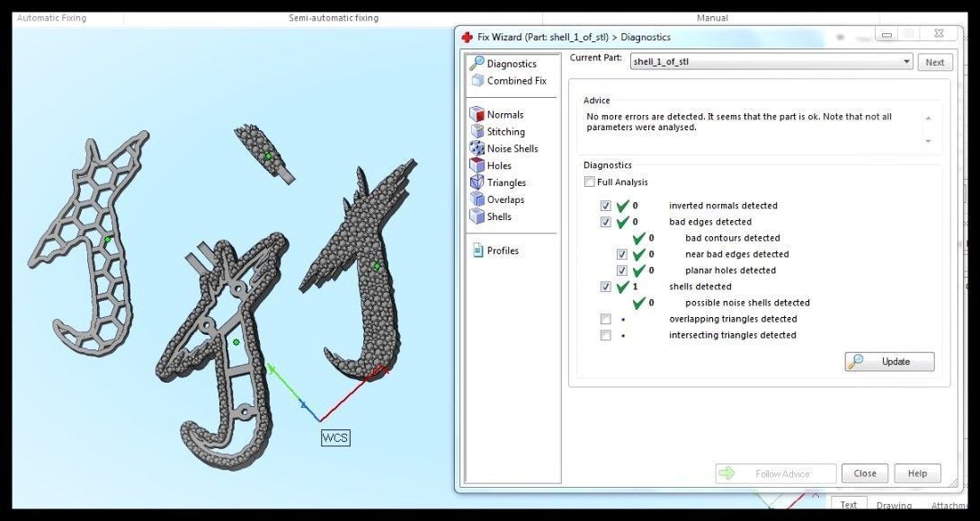Open the Profiles page
980x521 pixels.
click(x=495, y=251)
